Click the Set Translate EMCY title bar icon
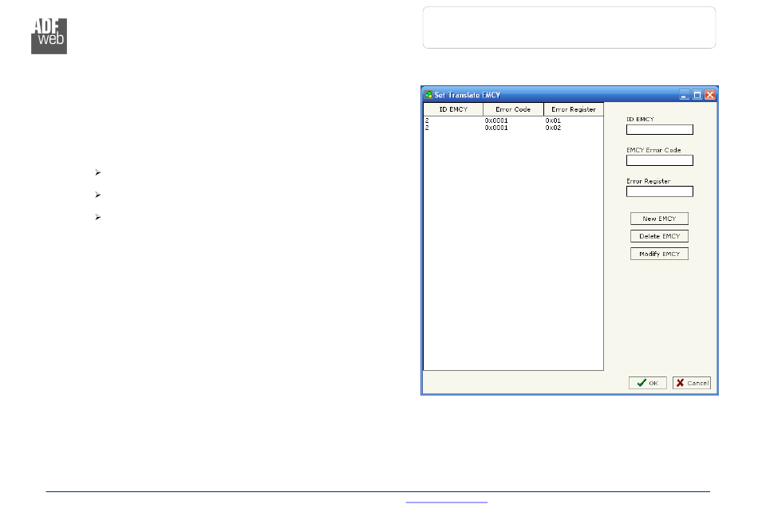Viewport: 758px width, 532px height. (428, 94)
